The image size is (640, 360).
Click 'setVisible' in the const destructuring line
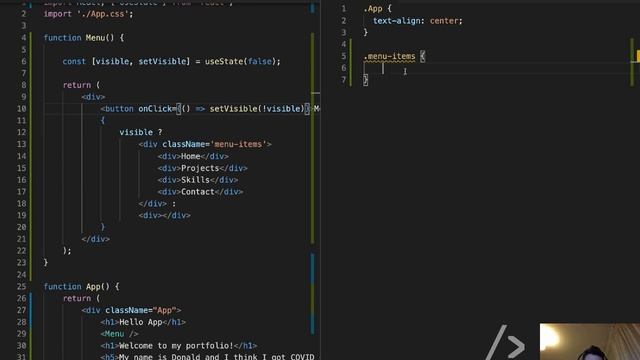pos(162,62)
